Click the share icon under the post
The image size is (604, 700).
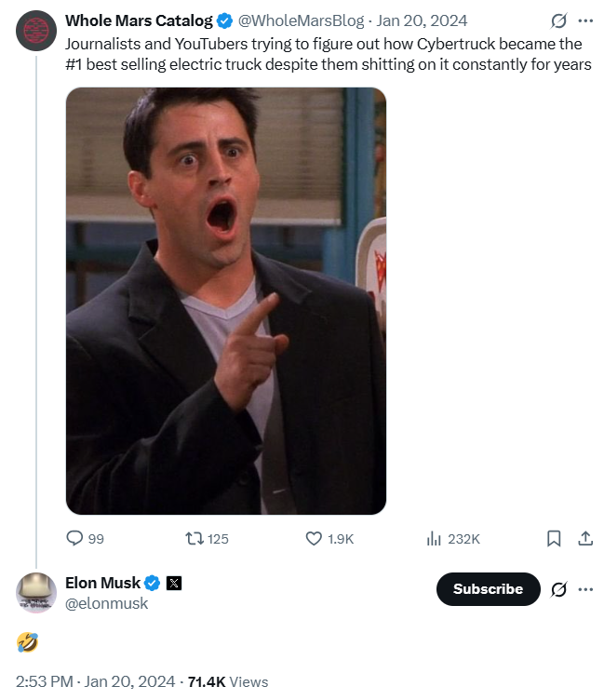point(585,538)
